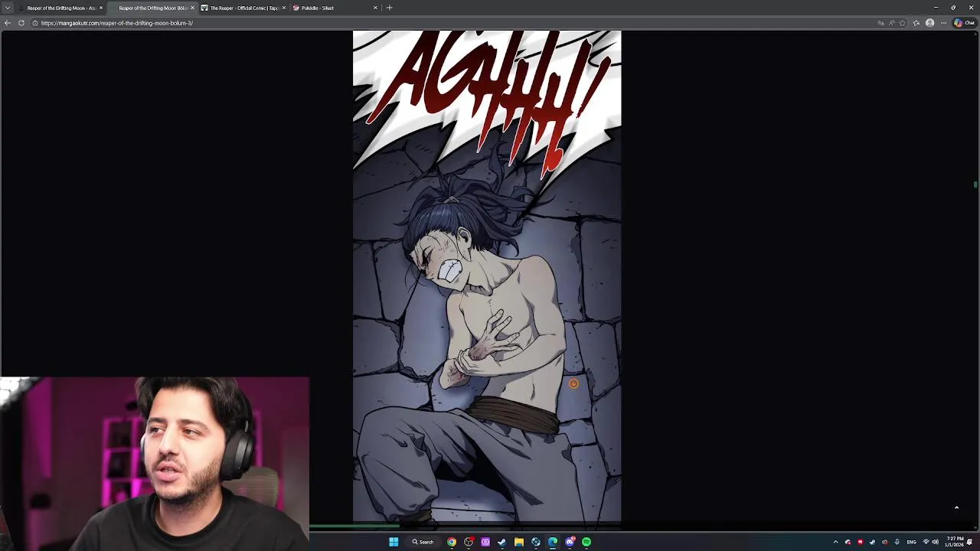Open the tab search dropdown chevron
The height and width of the screenshot is (551, 980).
tap(7, 8)
